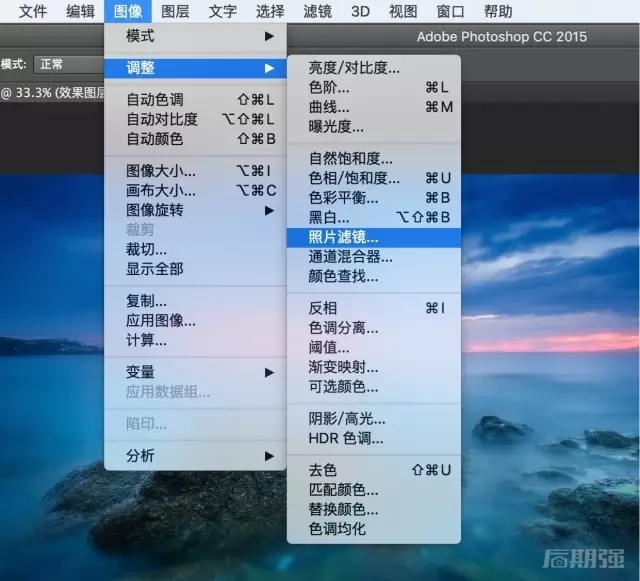
Task: Expand the 变量 submenu
Action: tap(196, 372)
